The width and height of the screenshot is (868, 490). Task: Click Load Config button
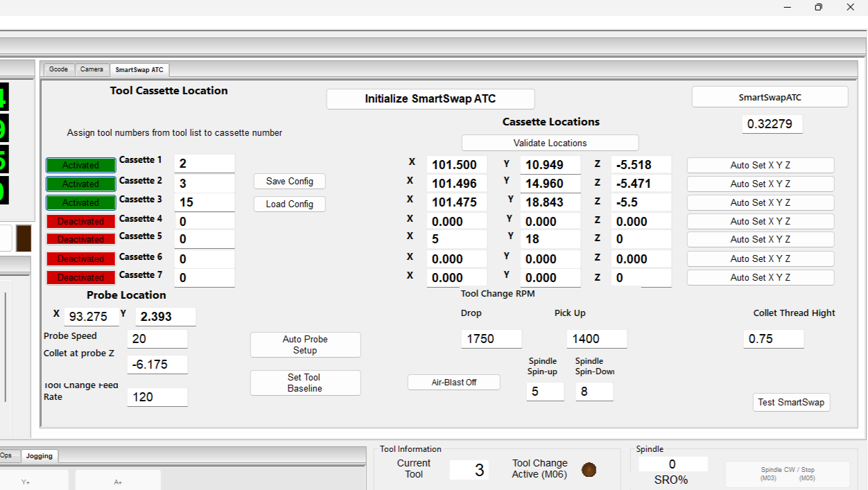click(x=289, y=204)
